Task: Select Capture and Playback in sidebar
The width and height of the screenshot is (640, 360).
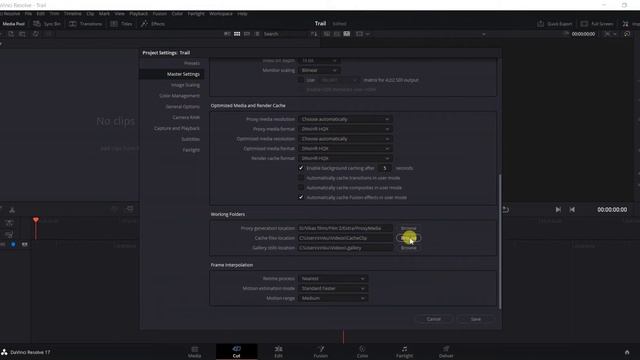Action: [177, 128]
